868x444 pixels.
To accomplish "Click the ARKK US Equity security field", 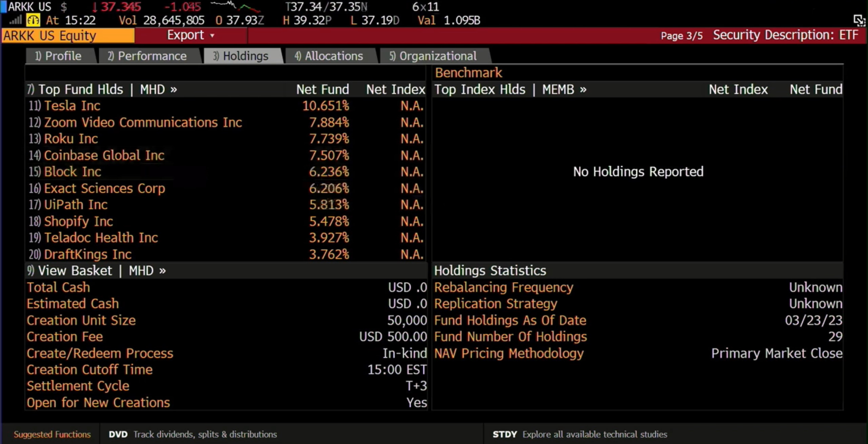I will click(68, 36).
